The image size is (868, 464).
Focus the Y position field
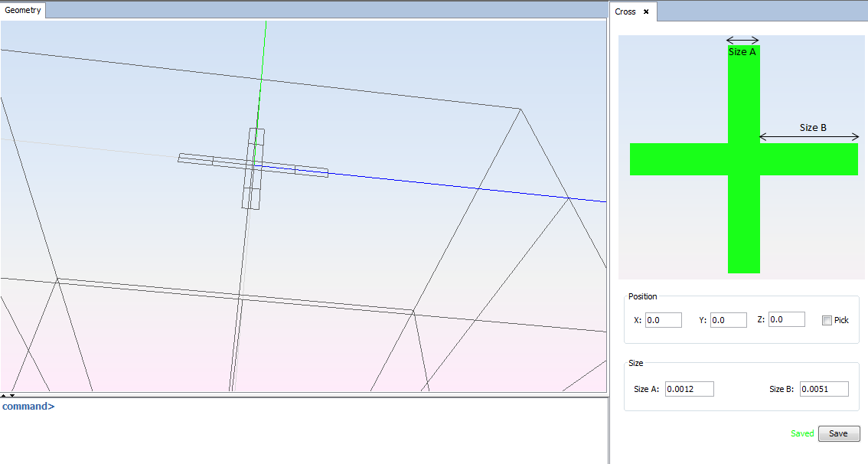pos(728,320)
